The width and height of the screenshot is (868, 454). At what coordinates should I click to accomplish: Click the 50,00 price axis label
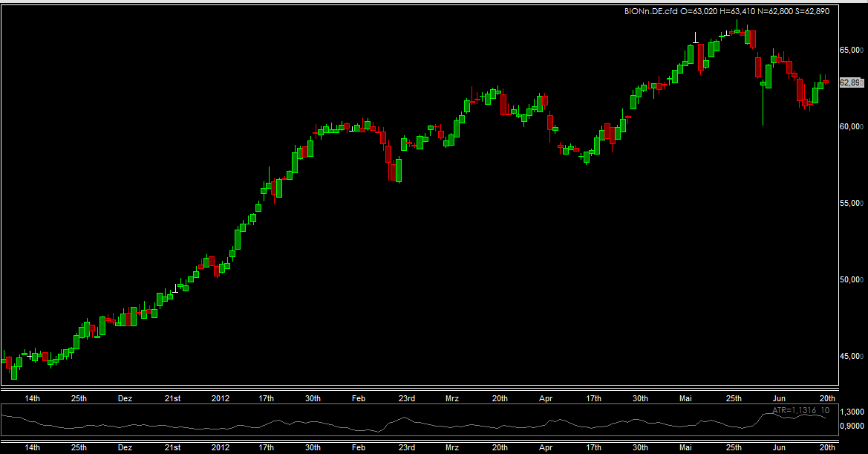[851, 279]
